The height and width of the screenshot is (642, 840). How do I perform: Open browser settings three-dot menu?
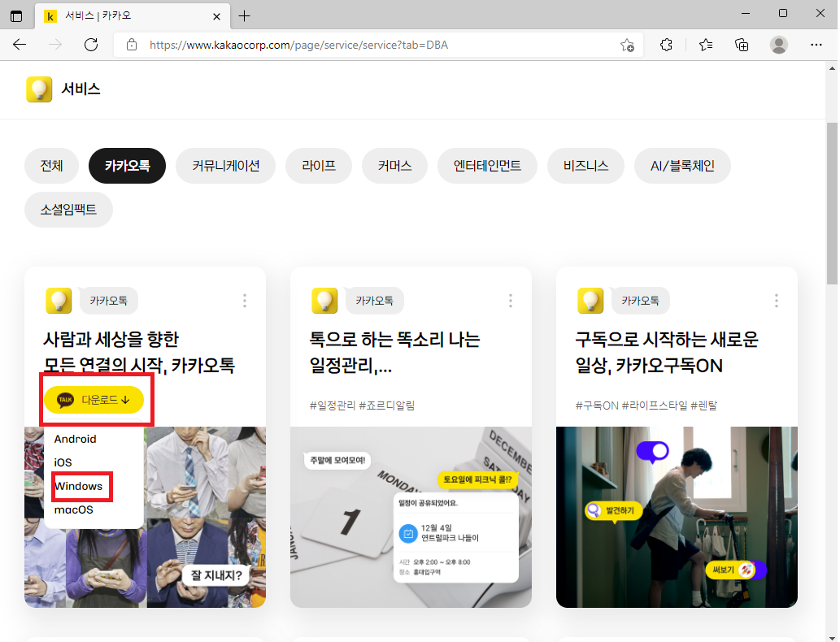tap(816, 45)
